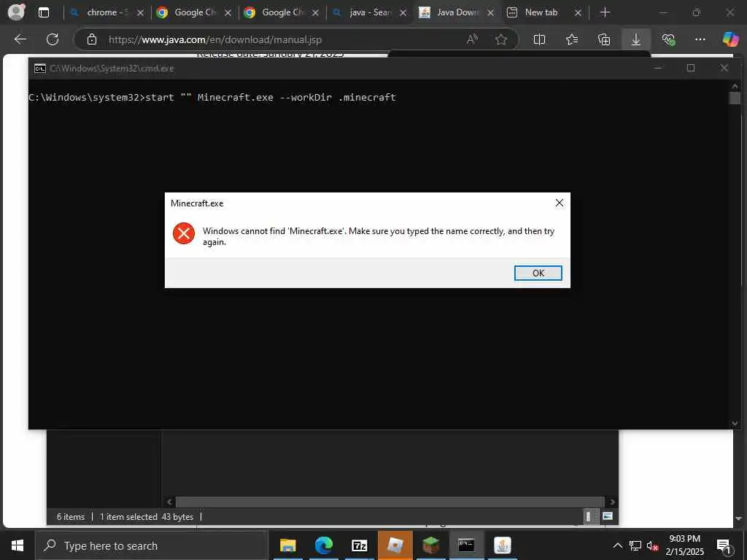
Task: Switch File Explorer to large icons view
Action: (x=608, y=516)
